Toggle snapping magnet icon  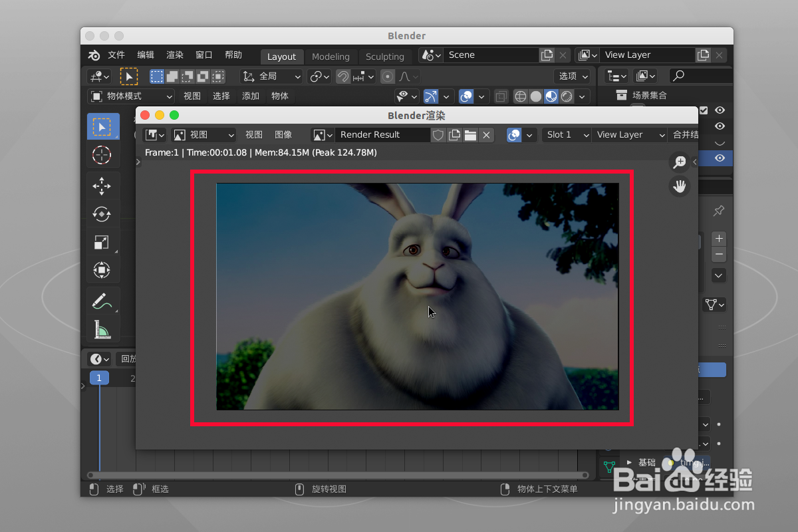point(343,76)
